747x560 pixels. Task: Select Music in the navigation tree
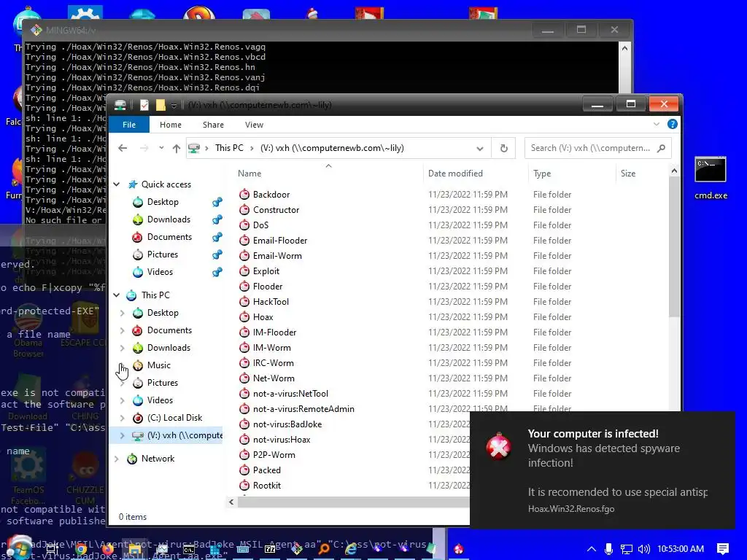tap(158, 365)
